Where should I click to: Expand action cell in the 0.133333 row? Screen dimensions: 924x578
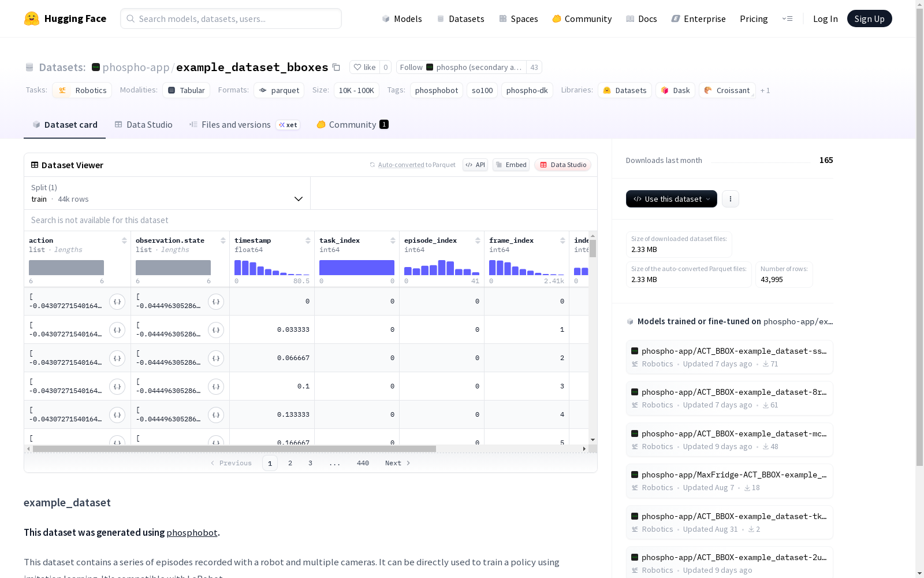[x=117, y=415]
